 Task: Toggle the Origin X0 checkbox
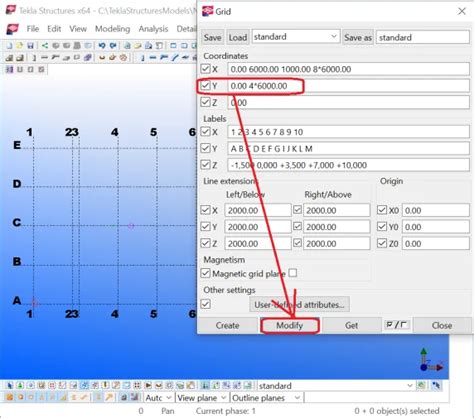[x=382, y=210]
